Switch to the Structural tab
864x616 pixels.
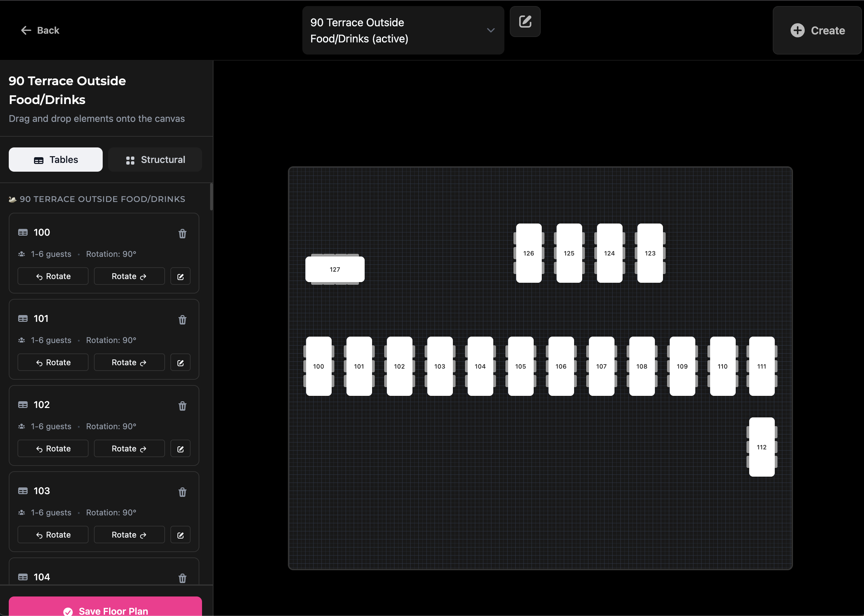click(155, 160)
